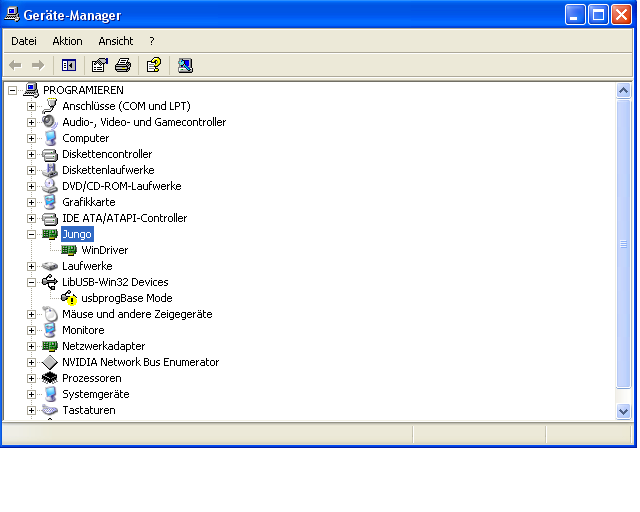Expand the Computer category node
This screenshot has height=512, width=640.
point(31,138)
